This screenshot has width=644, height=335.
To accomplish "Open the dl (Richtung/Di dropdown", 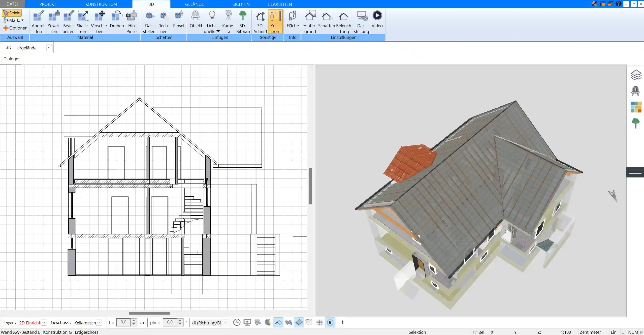I will (x=225, y=323).
